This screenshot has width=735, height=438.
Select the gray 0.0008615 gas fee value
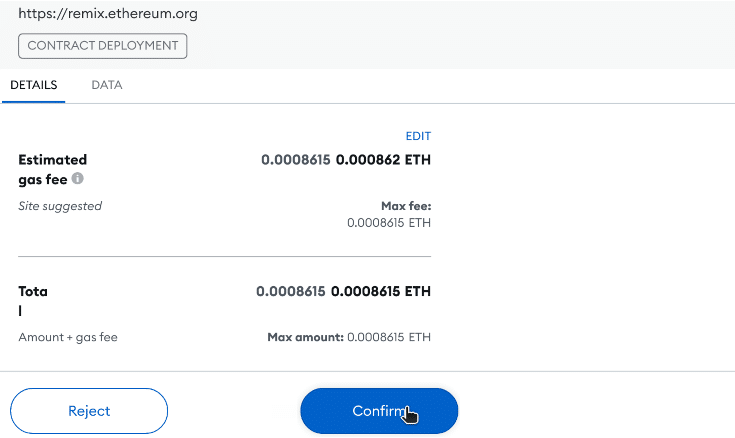[x=296, y=159]
